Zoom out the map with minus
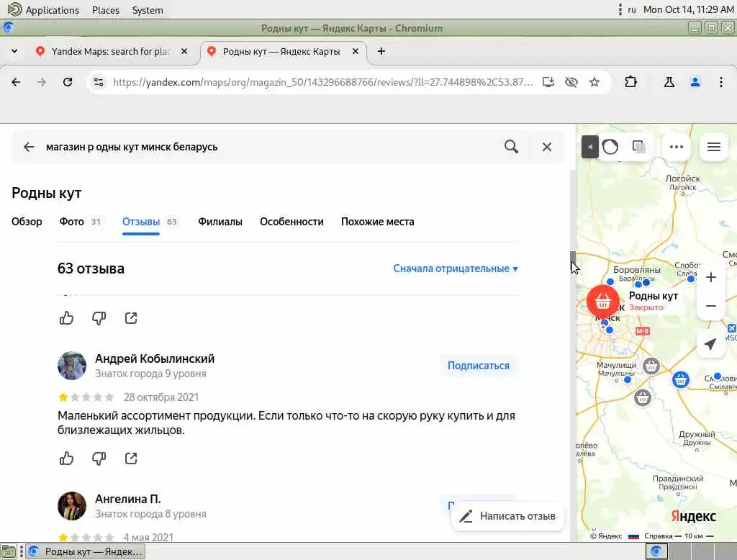The width and height of the screenshot is (737, 560). click(711, 306)
